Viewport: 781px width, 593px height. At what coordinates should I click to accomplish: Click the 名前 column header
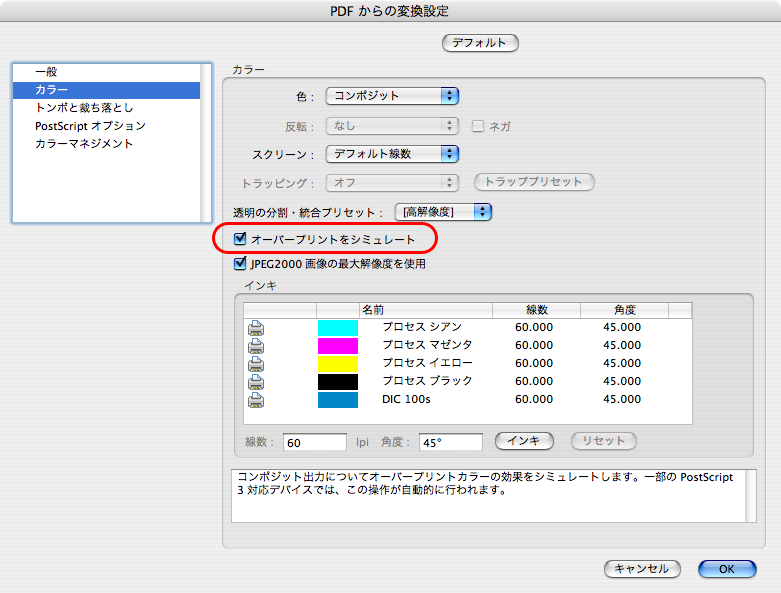click(x=426, y=310)
